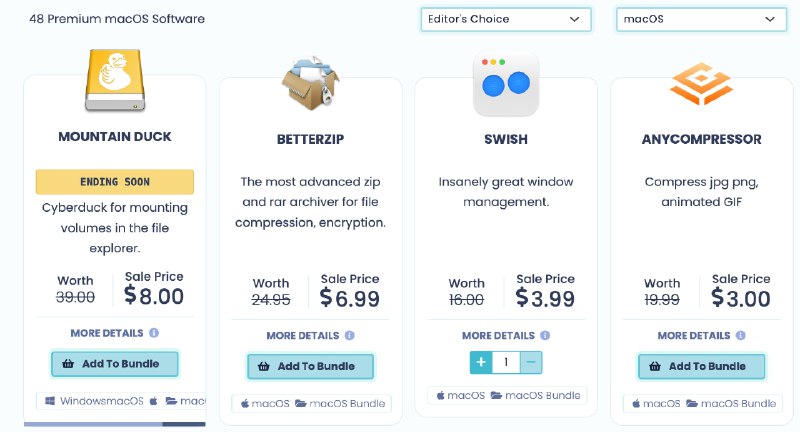Click info icon beside Mountain Duck More Details
This screenshot has height=432, width=800.
(x=154, y=333)
